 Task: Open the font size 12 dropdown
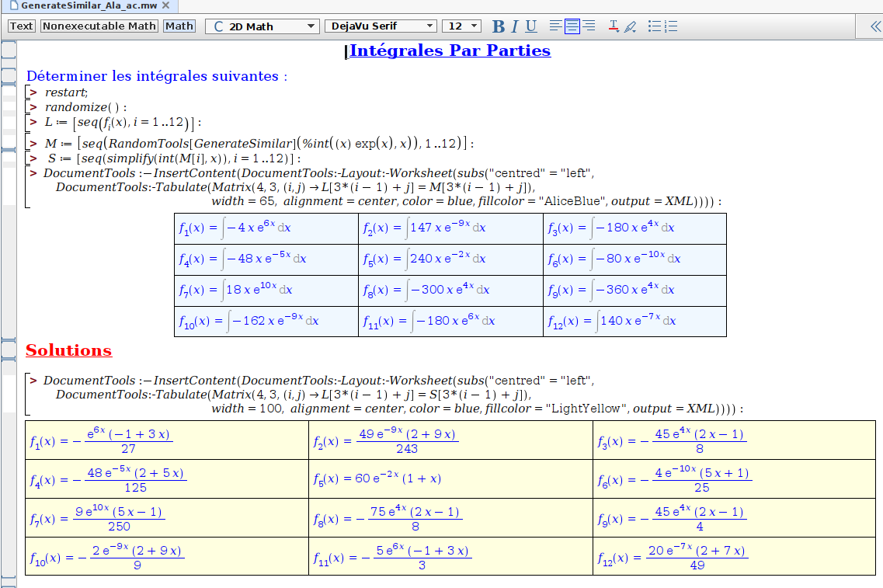(x=462, y=26)
